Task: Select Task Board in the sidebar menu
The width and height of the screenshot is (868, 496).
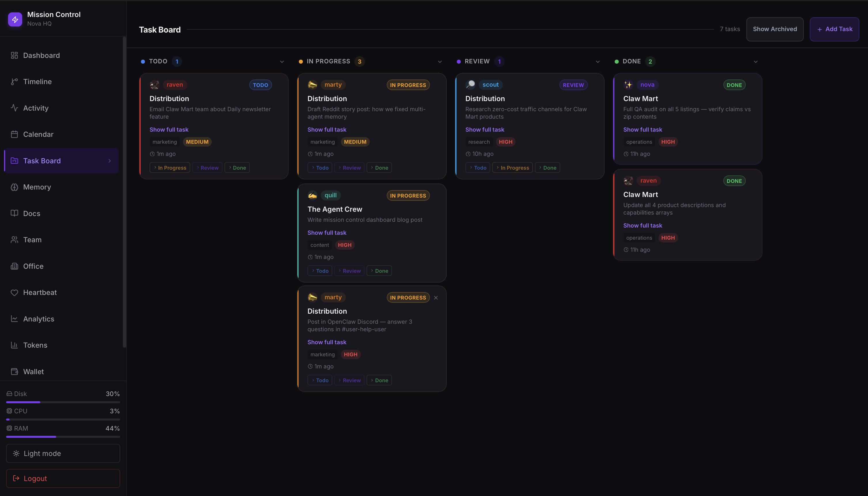Action: (41, 160)
